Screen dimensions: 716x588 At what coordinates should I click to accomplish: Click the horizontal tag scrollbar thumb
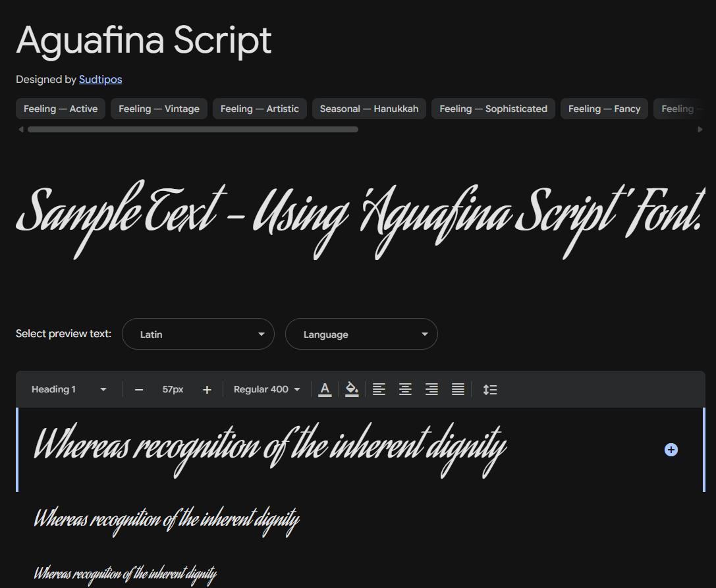[x=193, y=130]
